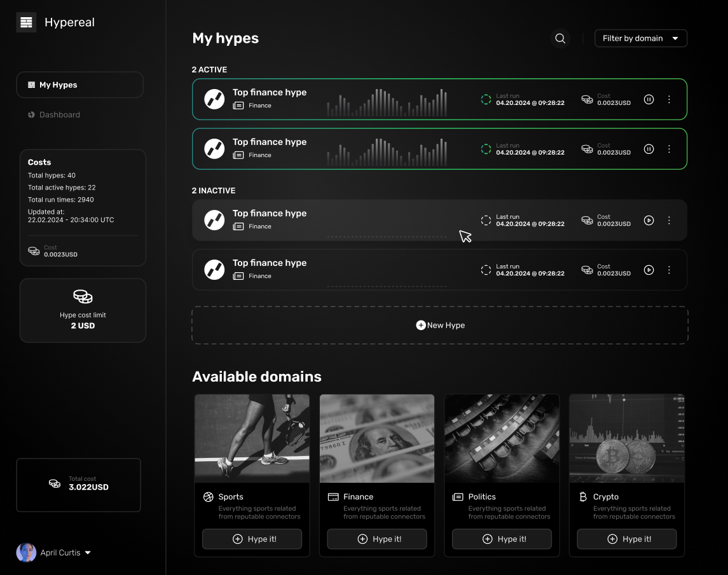Play the last inactive finance hype

(x=649, y=270)
